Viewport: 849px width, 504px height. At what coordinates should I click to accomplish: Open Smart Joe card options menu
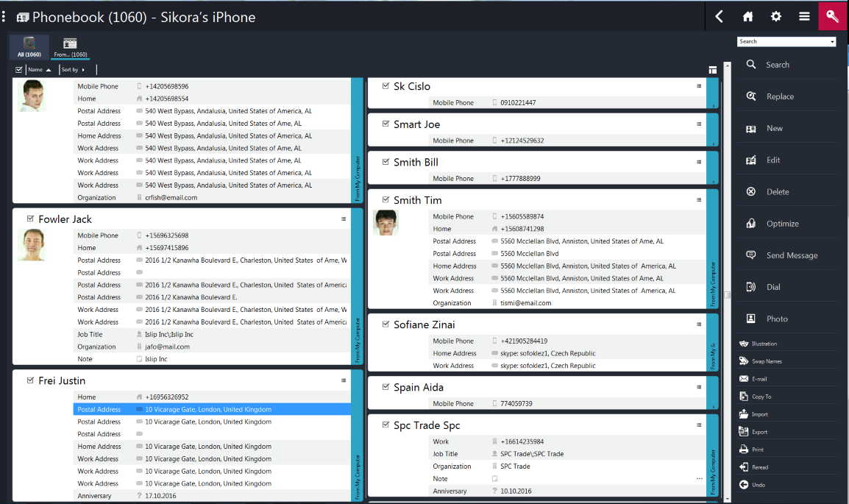tap(699, 124)
